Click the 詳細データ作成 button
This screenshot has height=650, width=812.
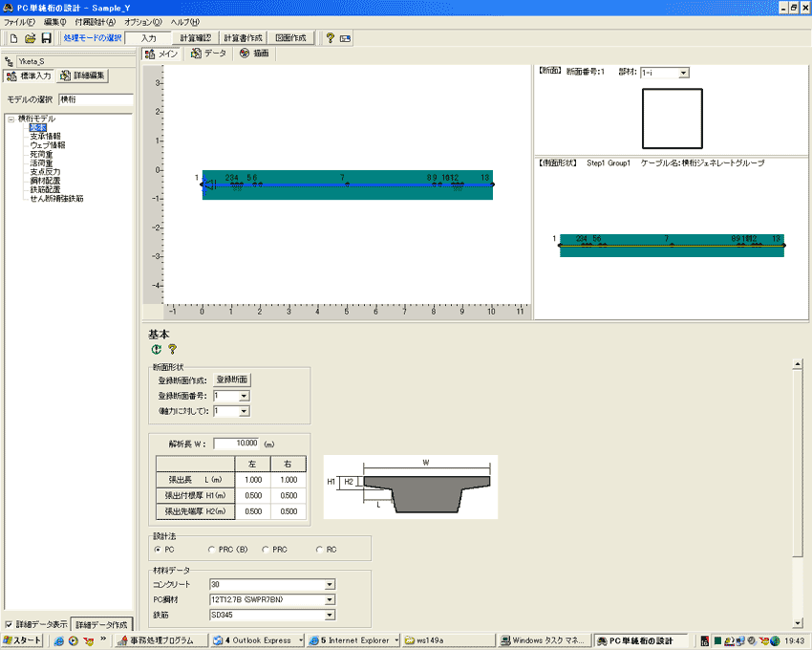click(x=101, y=624)
